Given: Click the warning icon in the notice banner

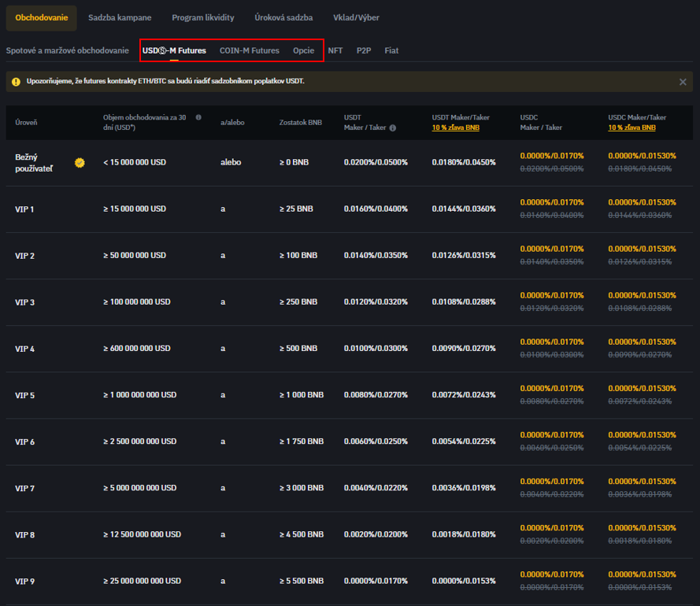Looking at the screenshot, I should pos(16,82).
